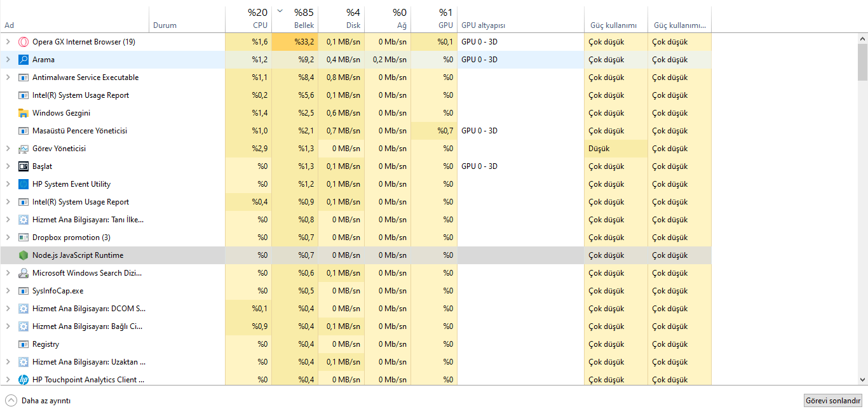
Task: Click the Arama search magnifier icon
Action: [x=24, y=60]
